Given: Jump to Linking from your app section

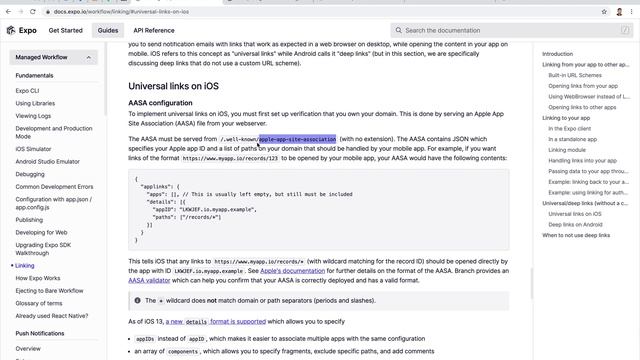Looking at the screenshot, I should pyautogui.click(x=585, y=64).
